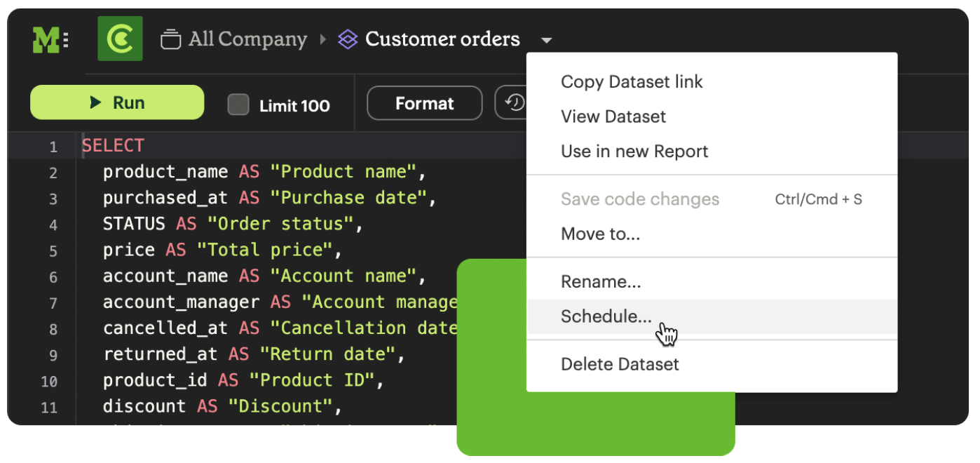Collapse the dropdown caret beside Customer orders
980x463 pixels.
(x=547, y=41)
